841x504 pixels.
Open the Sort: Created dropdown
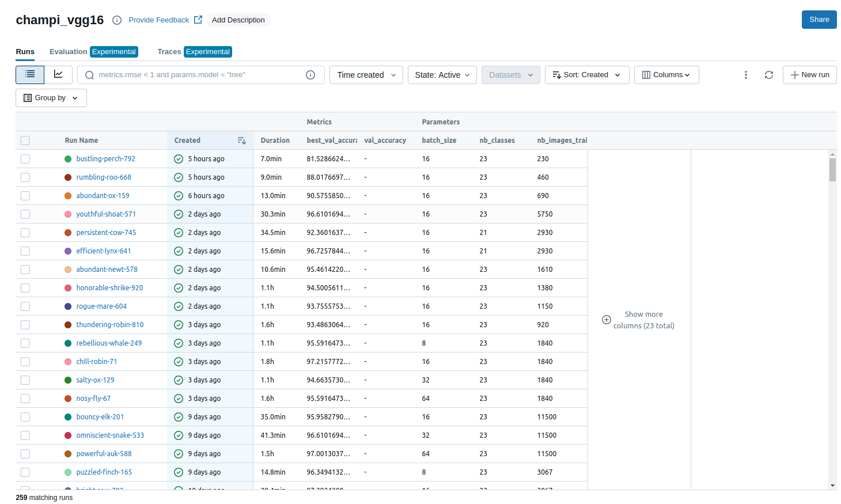586,75
